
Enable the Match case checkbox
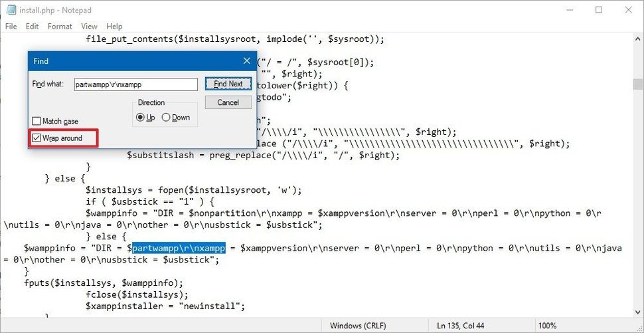tap(36, 121)
